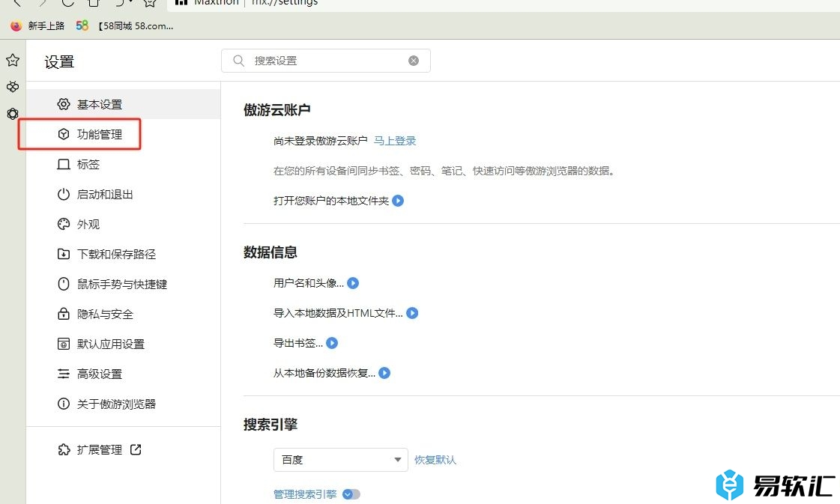The image size is (840, 504).
Task: Click the 尚未登录傲游云账户 text
Action: pos(321,141)
